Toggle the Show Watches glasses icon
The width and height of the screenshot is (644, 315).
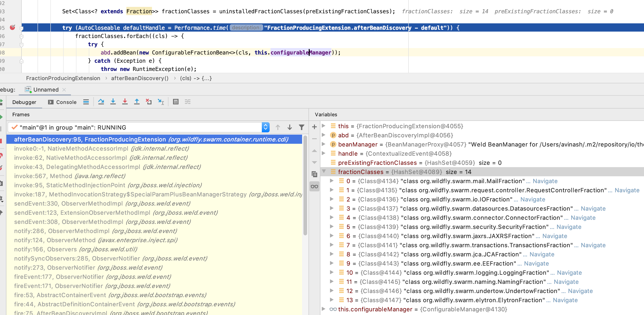[314, 187]
